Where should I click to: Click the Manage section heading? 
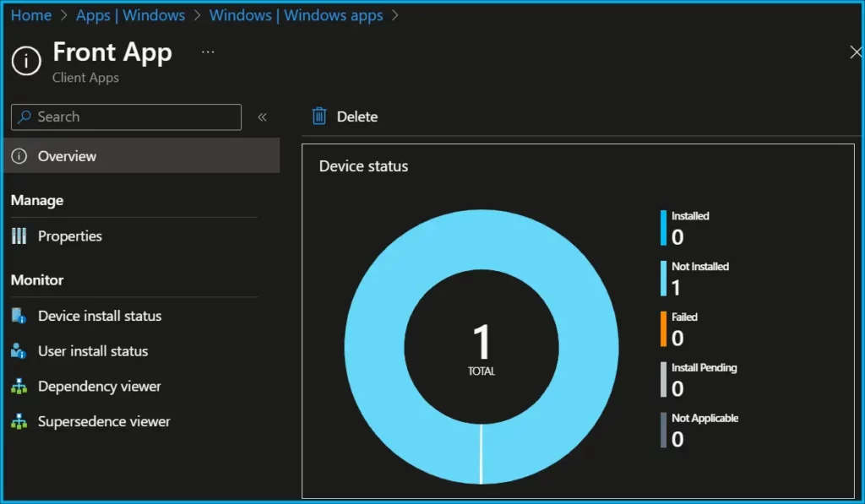pos(37,201)
